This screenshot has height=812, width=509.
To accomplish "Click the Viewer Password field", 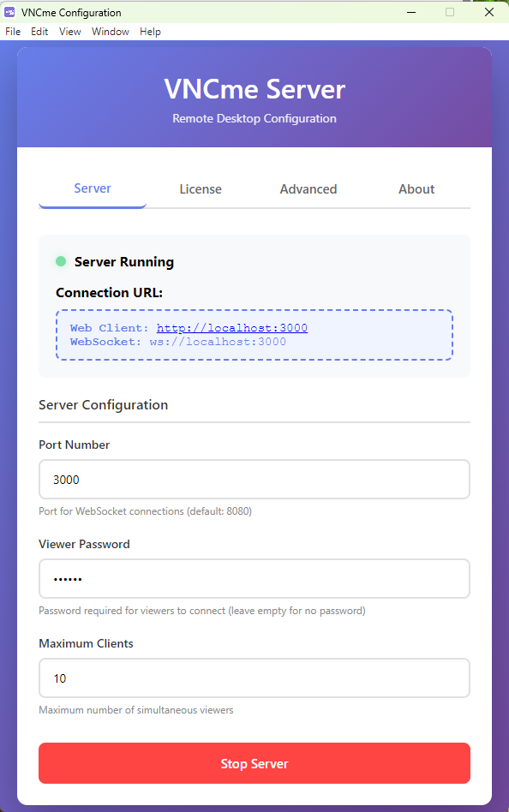I will tap(254, 579).
